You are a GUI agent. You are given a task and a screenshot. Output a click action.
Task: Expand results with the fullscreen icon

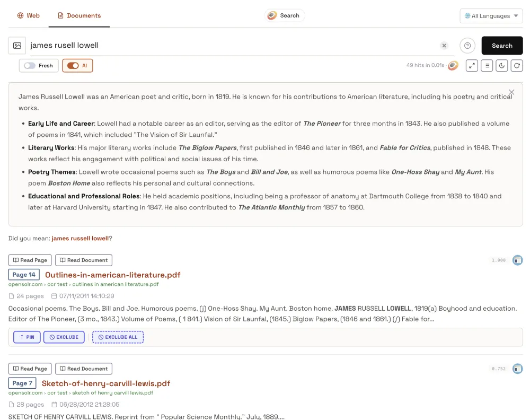click(472, 66)
